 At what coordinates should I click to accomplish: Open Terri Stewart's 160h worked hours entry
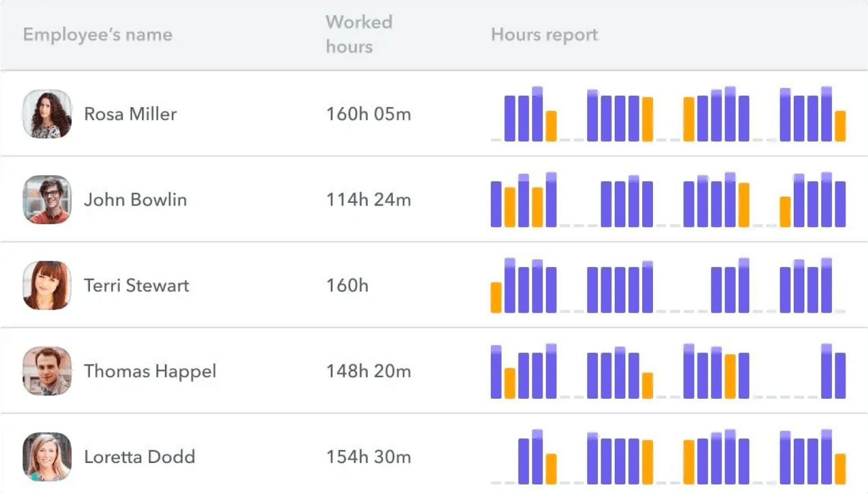(347, 285)
